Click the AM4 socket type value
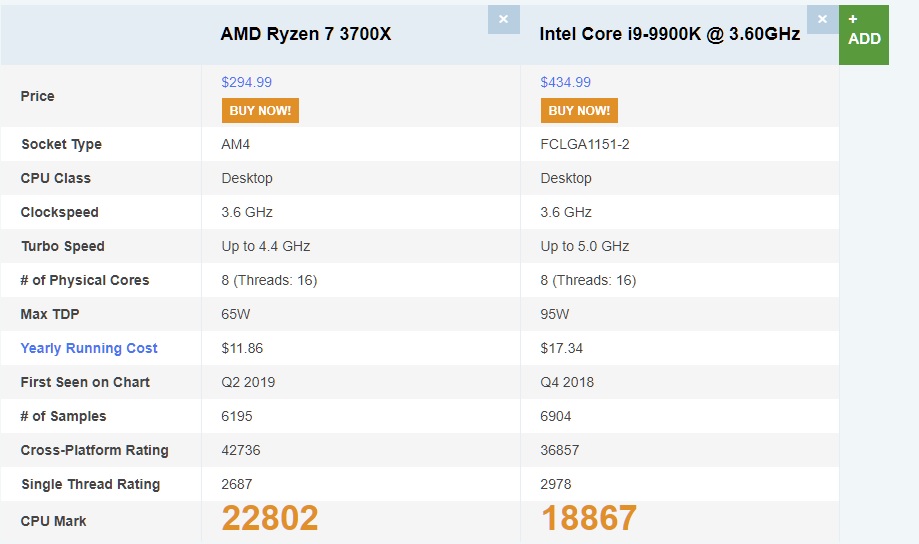 click(x=236, y=144)
